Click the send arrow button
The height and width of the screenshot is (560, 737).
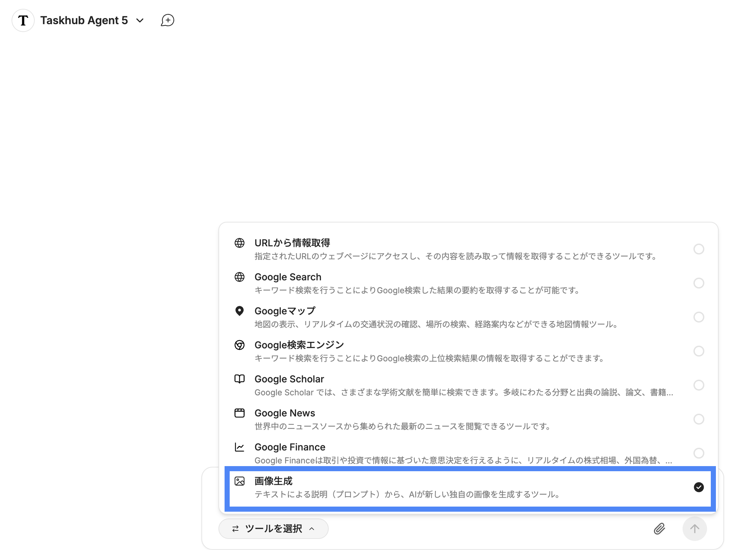pyautogui.click(x=694, y=528)
